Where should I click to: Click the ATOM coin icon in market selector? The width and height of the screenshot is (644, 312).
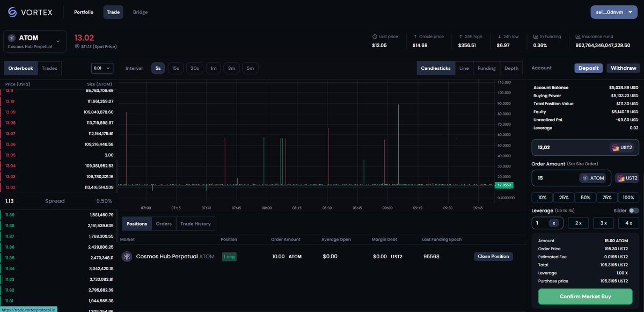click(12, 38)
